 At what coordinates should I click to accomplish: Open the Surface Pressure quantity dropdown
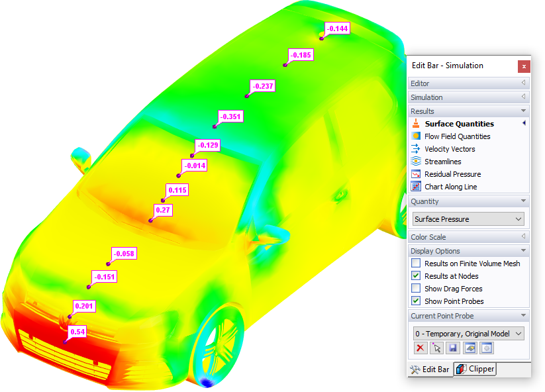[x=517, y=219]
